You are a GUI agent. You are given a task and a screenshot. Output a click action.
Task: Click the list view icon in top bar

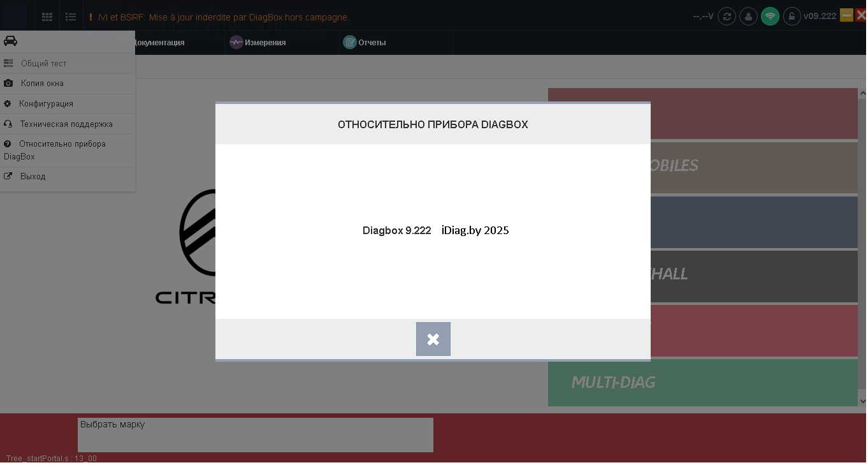(x=71, y=17)
